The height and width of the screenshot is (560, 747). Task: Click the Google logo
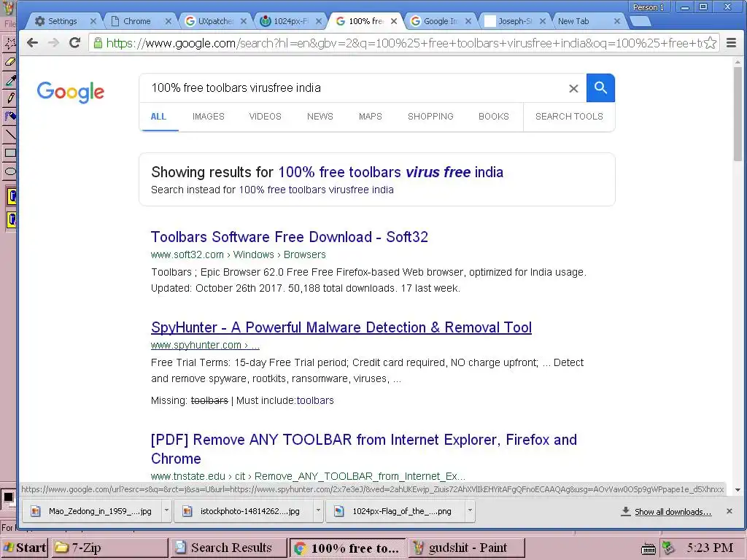[71, 91]
